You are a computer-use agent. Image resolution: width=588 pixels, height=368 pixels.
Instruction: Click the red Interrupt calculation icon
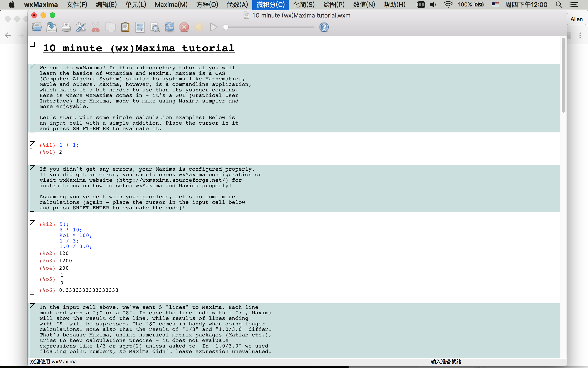[x=184, y=27]
